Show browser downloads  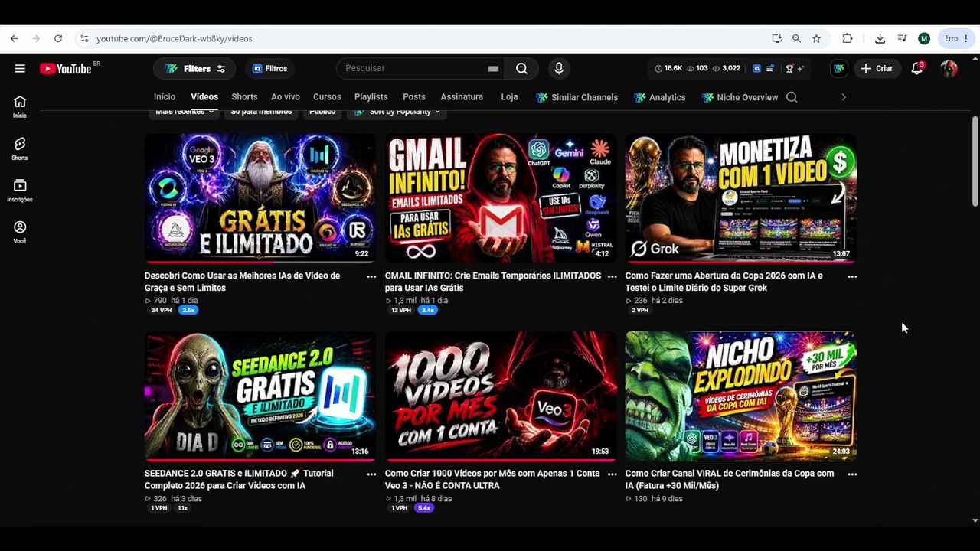[880, 38]
